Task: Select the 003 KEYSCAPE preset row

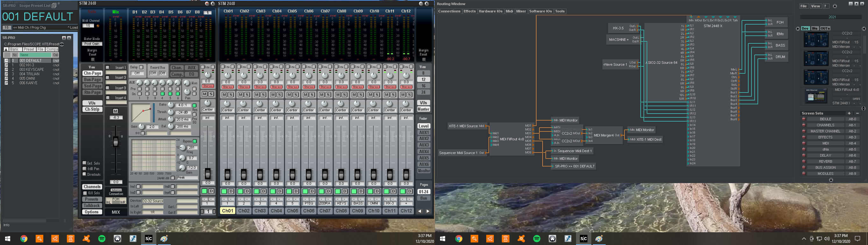Action: tap(31, 70)
